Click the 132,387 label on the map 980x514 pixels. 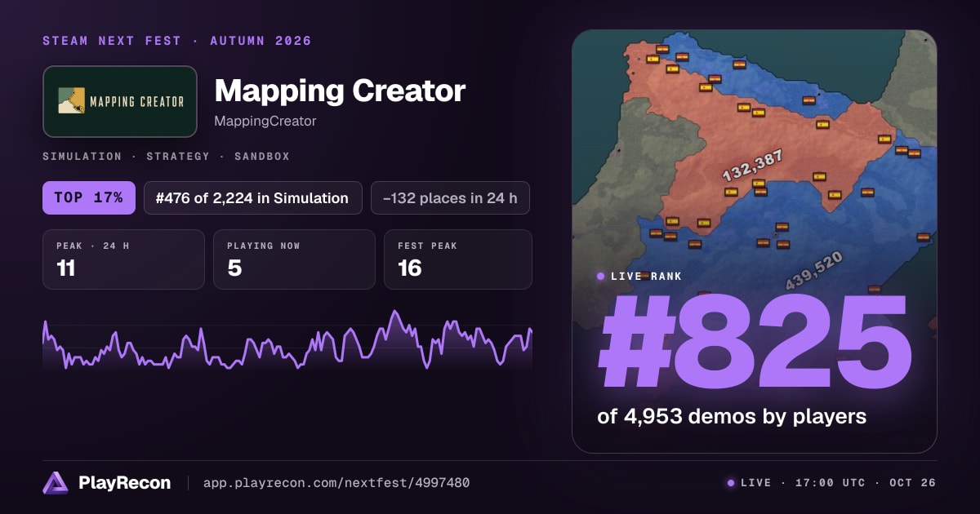click(x=752, y=164)
